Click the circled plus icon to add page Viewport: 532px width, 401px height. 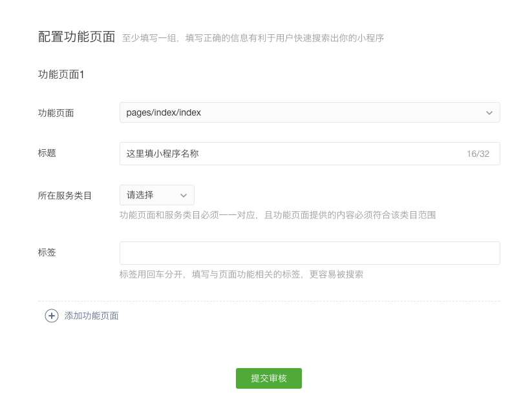click(52, 316)
